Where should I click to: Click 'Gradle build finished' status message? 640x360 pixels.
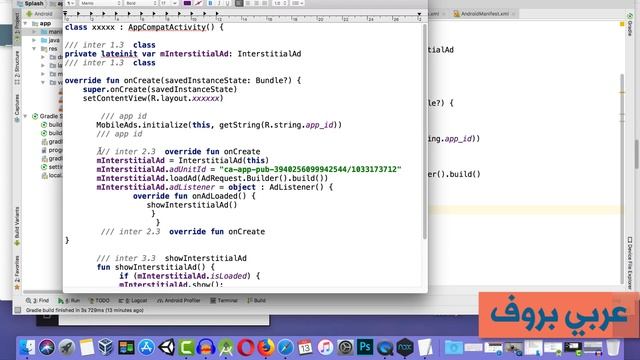tap(85, 310)
